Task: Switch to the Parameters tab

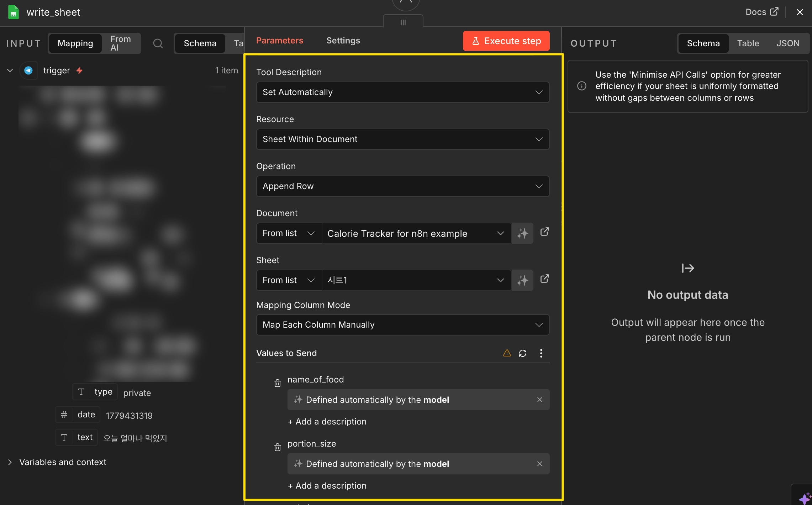Action: click(x=280, y=41)
